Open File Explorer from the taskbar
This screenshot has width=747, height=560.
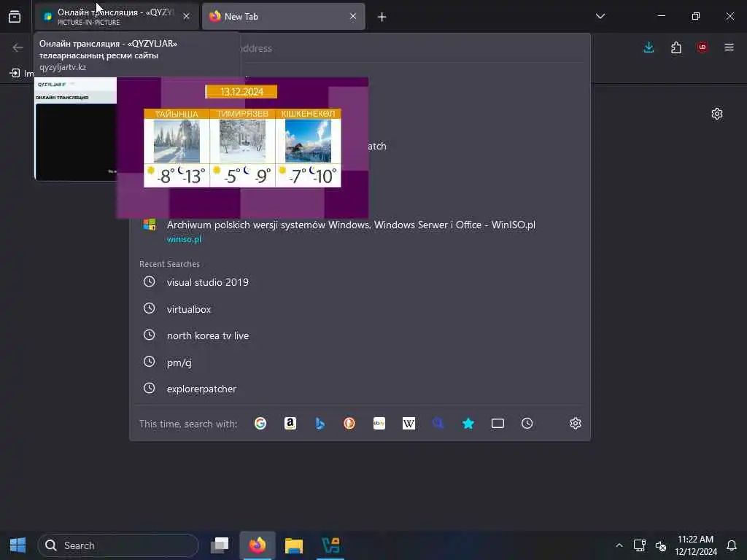(294, 545)
